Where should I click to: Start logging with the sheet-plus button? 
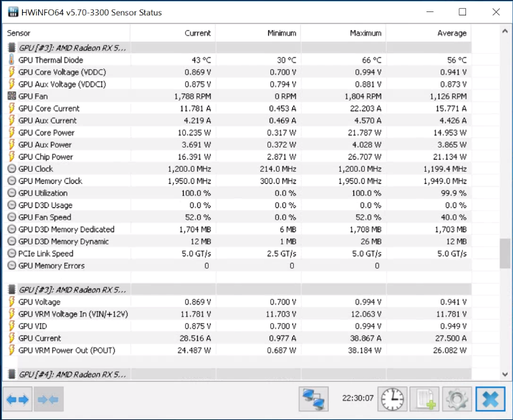pos(424,399)
